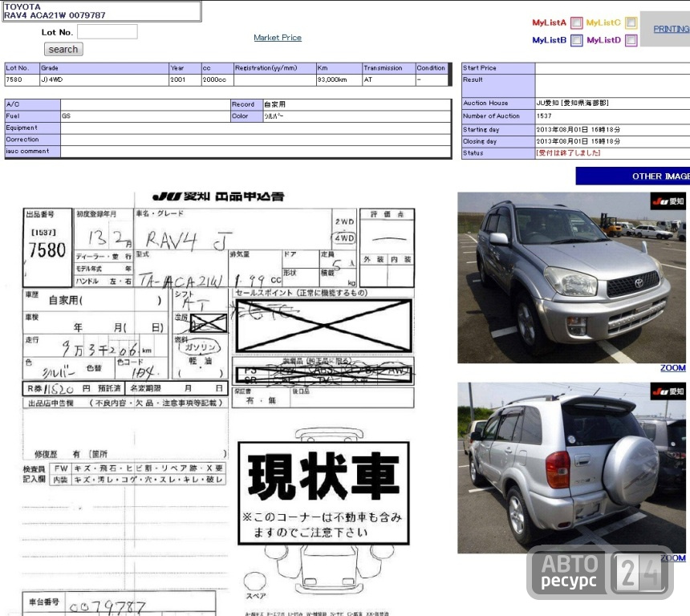Check the MyListA checkbox
The width and height of the screenshot is (690, 616).
576,22
